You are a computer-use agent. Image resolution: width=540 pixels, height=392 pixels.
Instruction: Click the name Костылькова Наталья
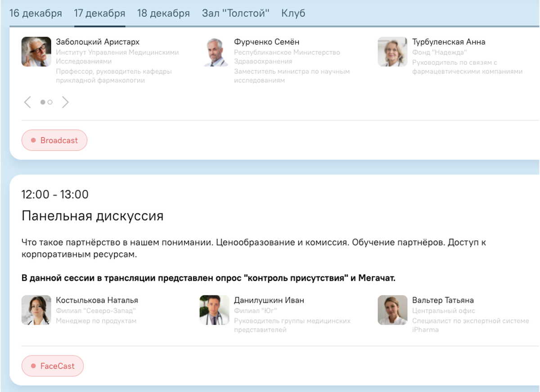pyautogui.click(x=97, y=300)
